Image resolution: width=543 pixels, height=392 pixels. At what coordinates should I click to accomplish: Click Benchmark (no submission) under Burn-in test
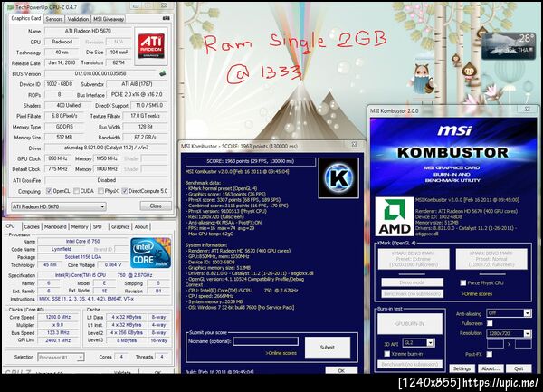(410, 364)
